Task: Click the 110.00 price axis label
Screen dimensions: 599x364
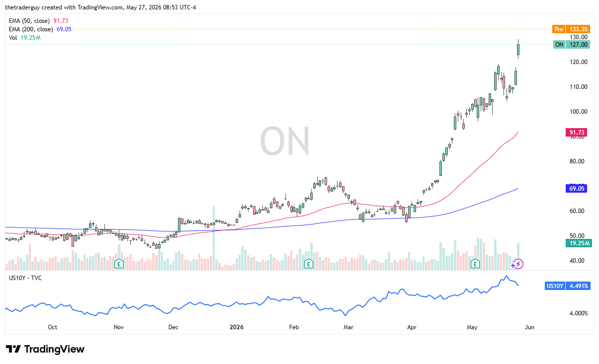Action: [x=579, y=87]
